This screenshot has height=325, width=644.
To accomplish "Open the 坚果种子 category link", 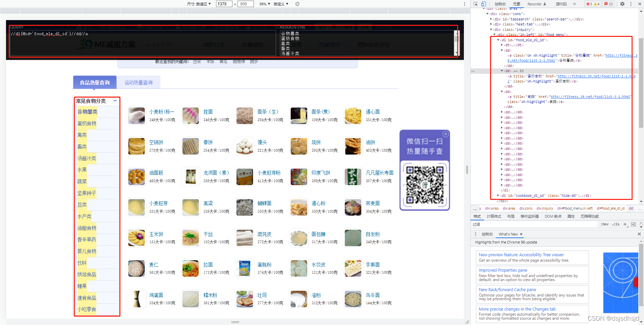I will click(87, 193).
